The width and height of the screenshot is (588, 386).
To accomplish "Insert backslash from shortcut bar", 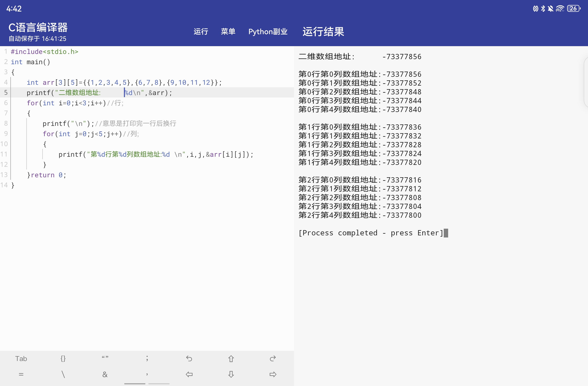I will click(63, 374).
